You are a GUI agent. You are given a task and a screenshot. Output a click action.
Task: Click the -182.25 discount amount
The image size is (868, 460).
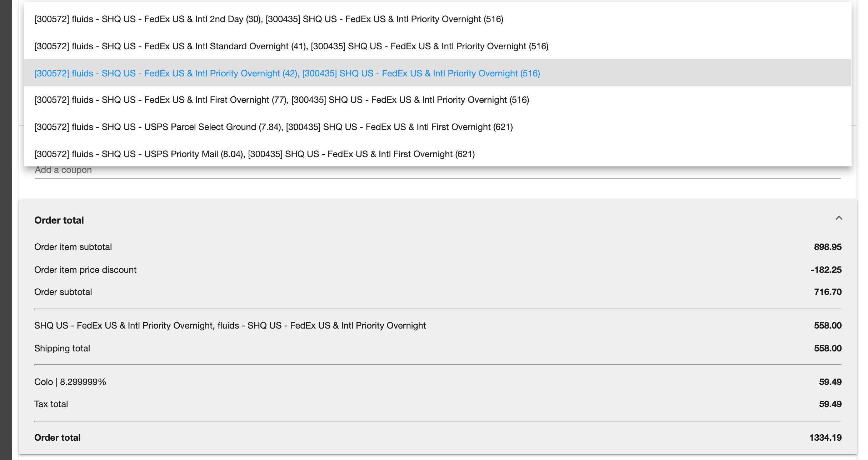825,270
